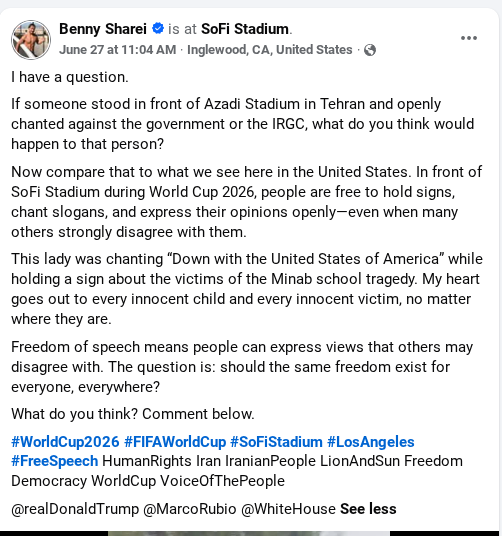Click the "What do you think? Comment below." line
The image size is (502, 536).
click(133, 414)
